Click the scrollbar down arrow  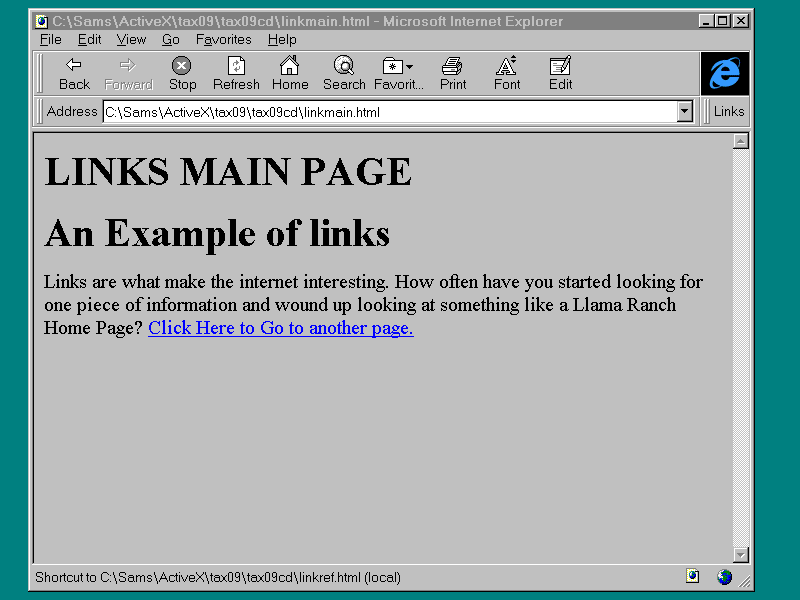tap(741, 555)
